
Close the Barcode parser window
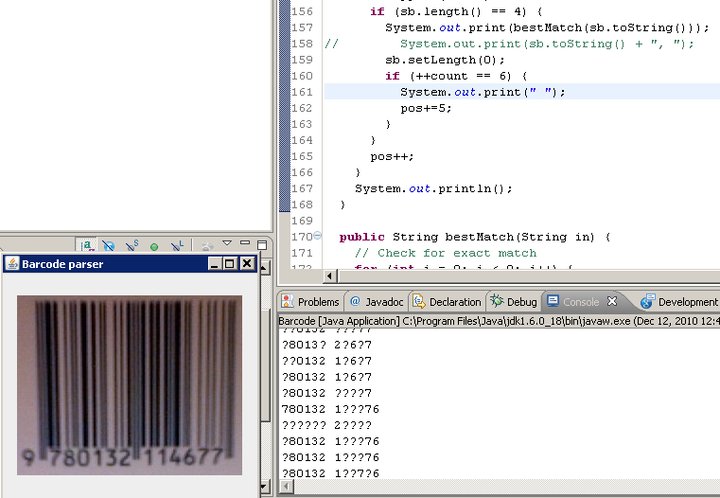click(x=247, y=263)
